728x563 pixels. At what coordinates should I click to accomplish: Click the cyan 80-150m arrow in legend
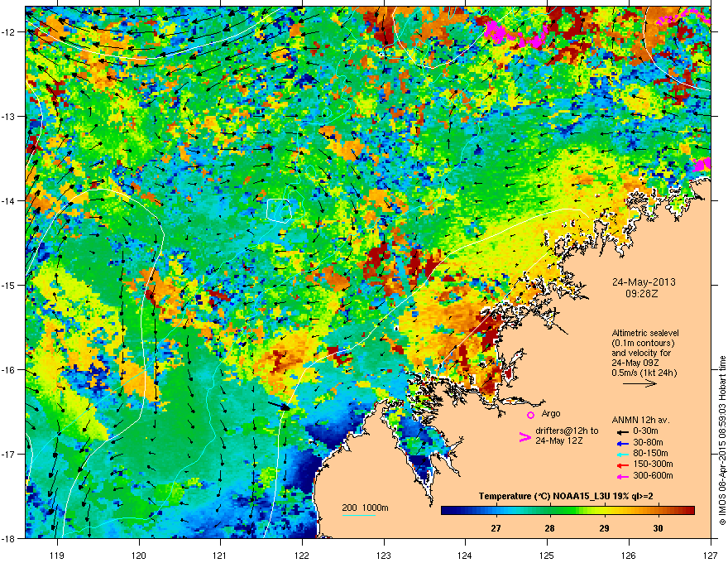[x=623, y=454]
